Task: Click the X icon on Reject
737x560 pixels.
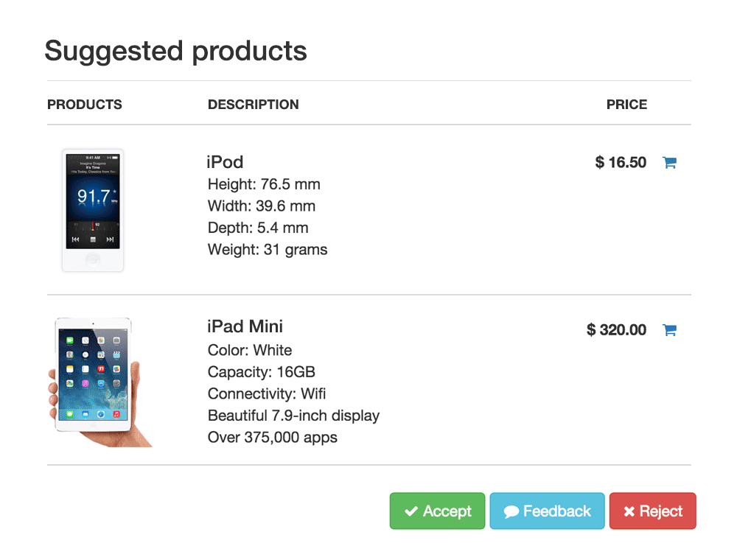Action: point(629,511)
